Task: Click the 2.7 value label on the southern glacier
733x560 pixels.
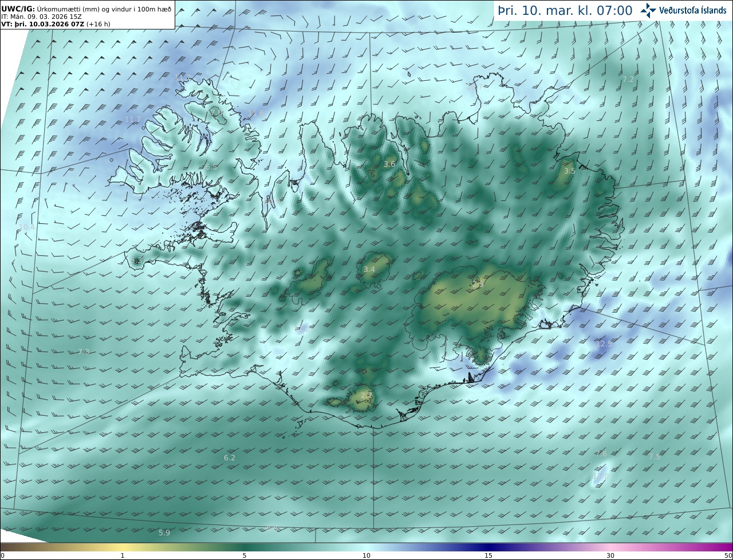Action: 366,395
